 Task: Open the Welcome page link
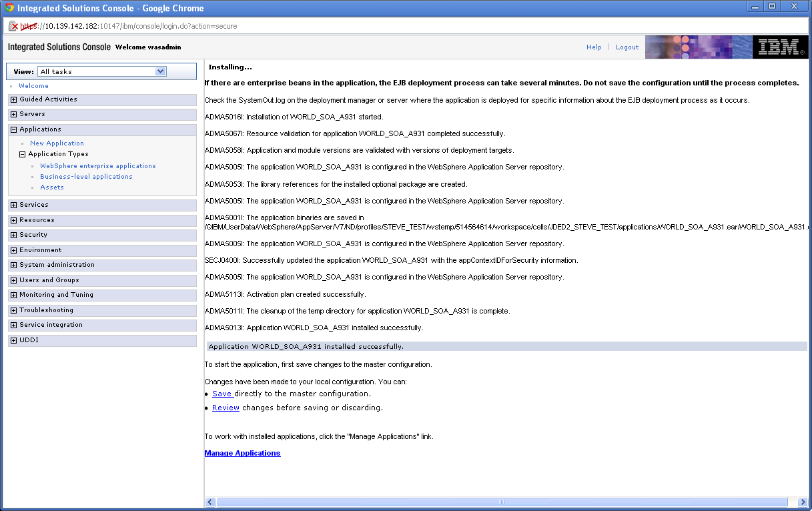point(33,86)
